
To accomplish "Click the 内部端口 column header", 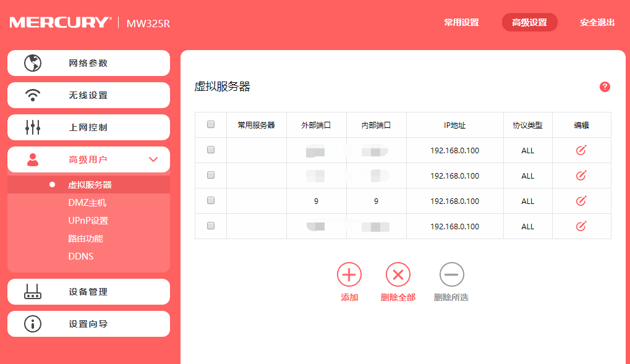I will click(x=376, y=125).
